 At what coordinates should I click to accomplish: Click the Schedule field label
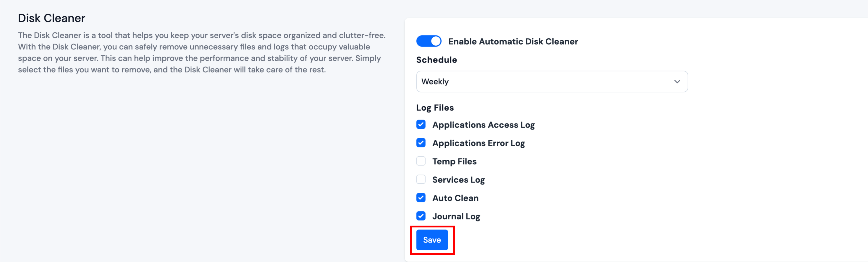tap(436, 60)
